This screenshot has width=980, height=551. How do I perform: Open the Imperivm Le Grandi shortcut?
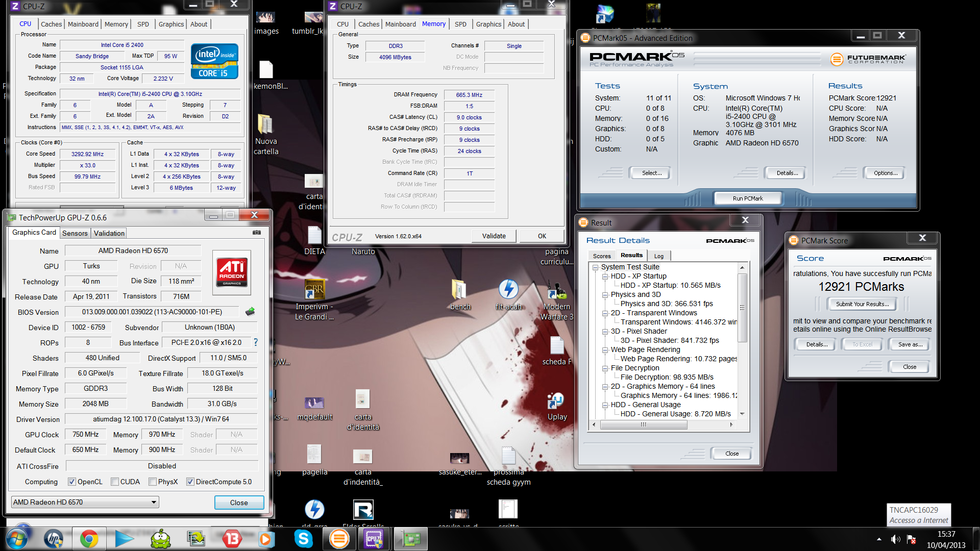coord(314,299)
